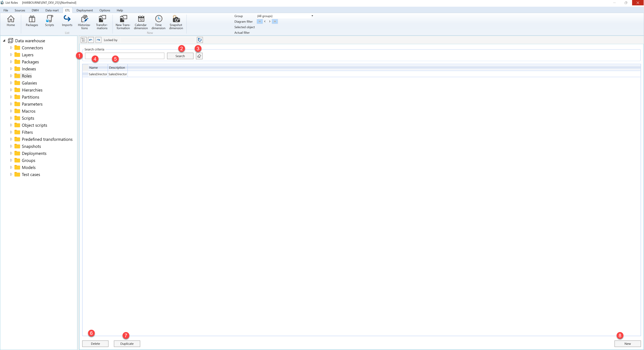Clear search criteria with eraser icon

click(199, 56)
